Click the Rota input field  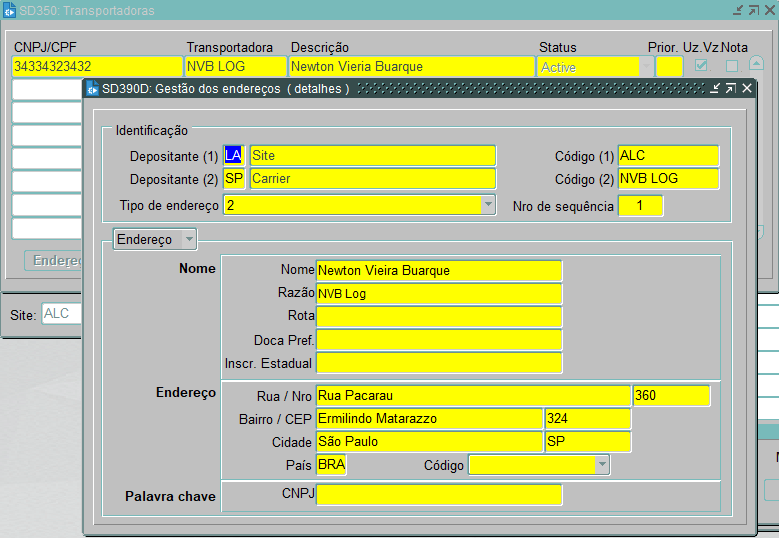(x=439, y=316)
